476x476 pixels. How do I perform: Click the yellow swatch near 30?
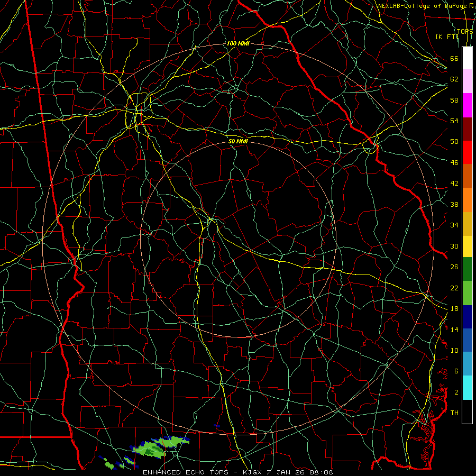pos(467,246)
